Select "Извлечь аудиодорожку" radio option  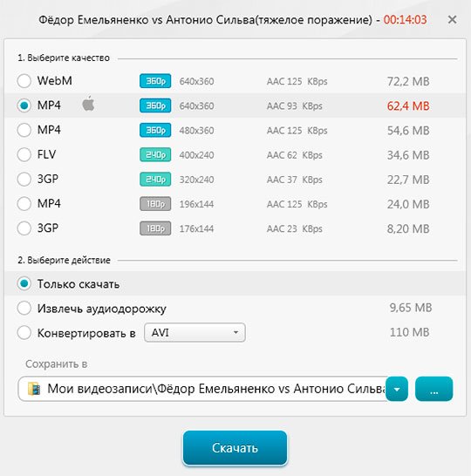(24, 308)
